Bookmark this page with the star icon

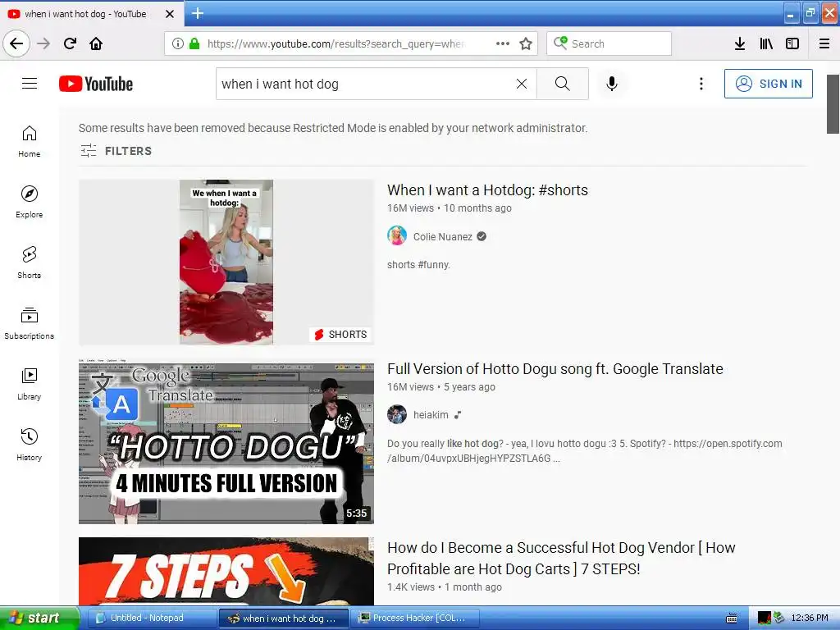tap(526, 43)
